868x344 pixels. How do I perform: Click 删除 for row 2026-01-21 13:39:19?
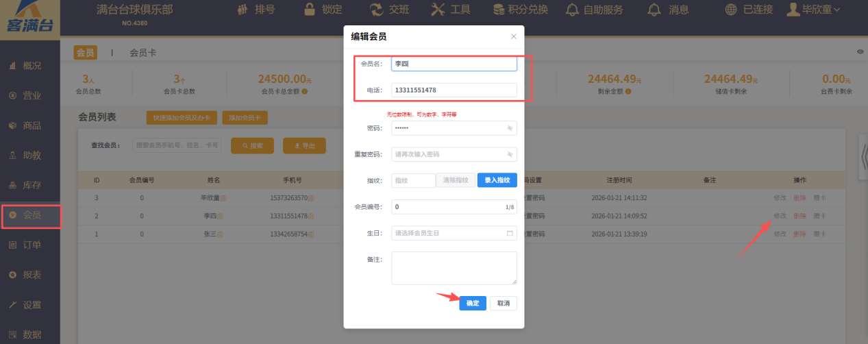(799, 234)
